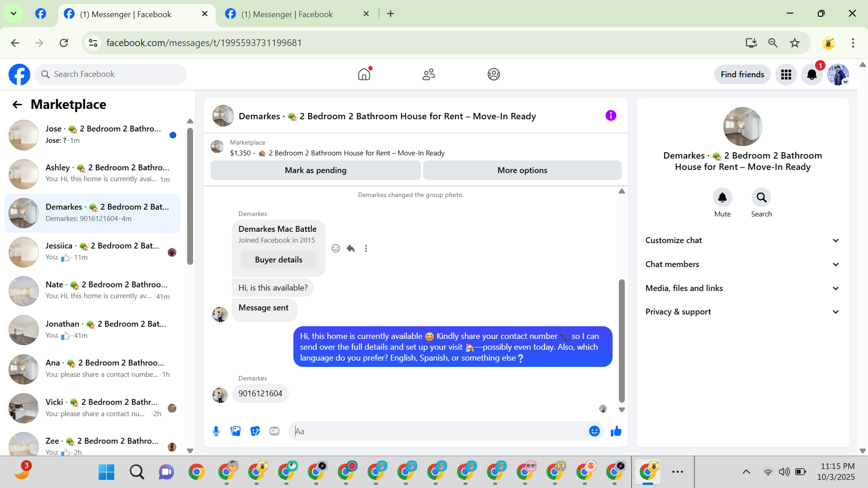868x488 pixels.
Task: Click the 9016121604 phone number message
Action: (x=260, y=394)
